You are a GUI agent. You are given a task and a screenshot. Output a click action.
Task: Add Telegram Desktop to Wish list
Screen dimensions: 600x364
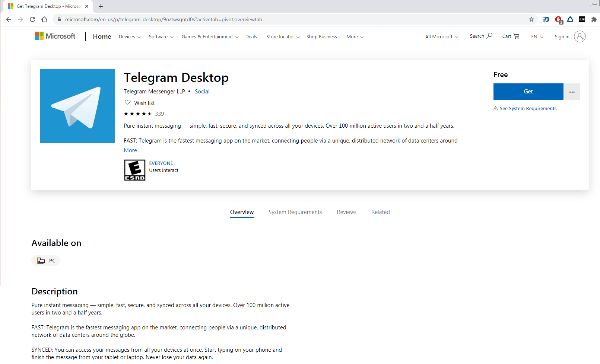coord(140,103)
